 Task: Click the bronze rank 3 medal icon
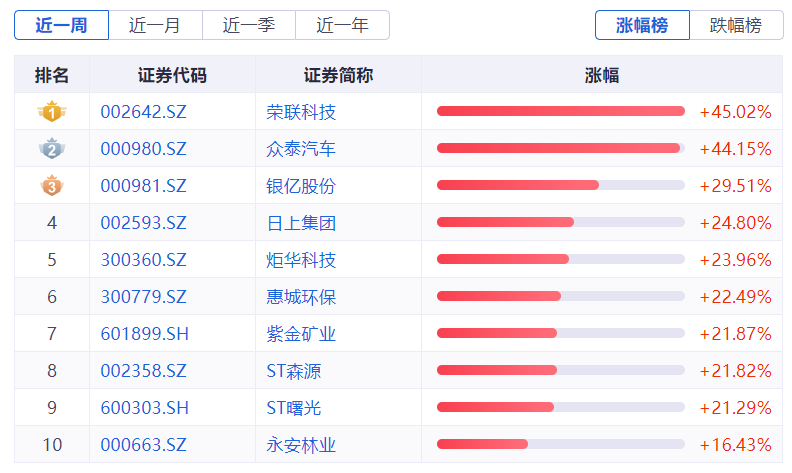[x=52, y=185]
